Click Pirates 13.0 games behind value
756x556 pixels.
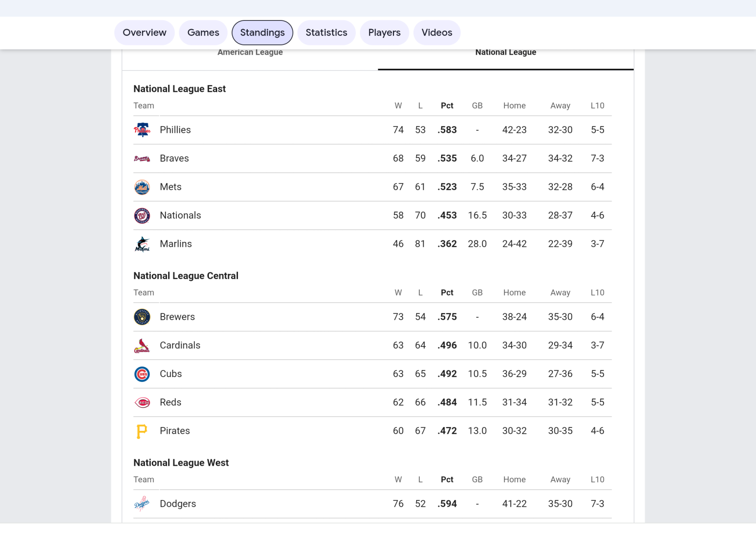coord(477,431)
